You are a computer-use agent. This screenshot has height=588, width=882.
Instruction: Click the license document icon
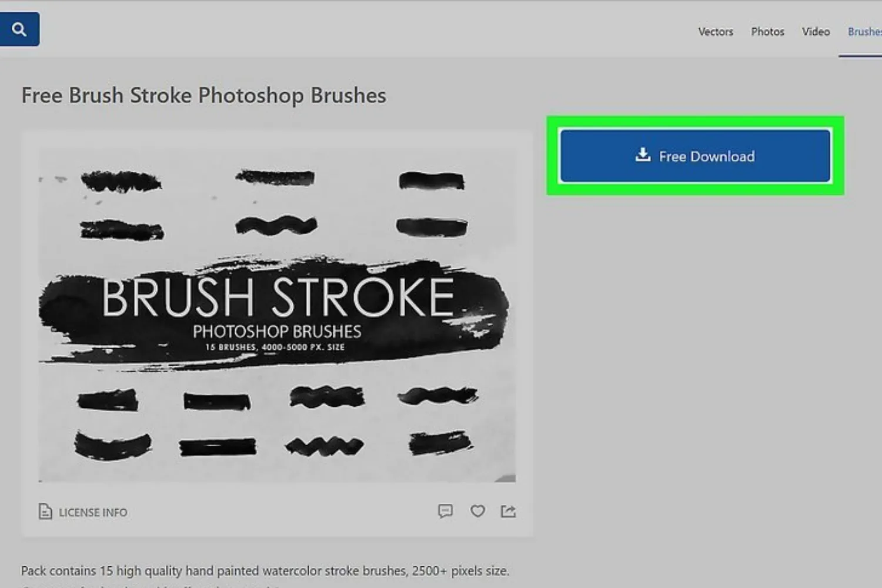point(45,512)
